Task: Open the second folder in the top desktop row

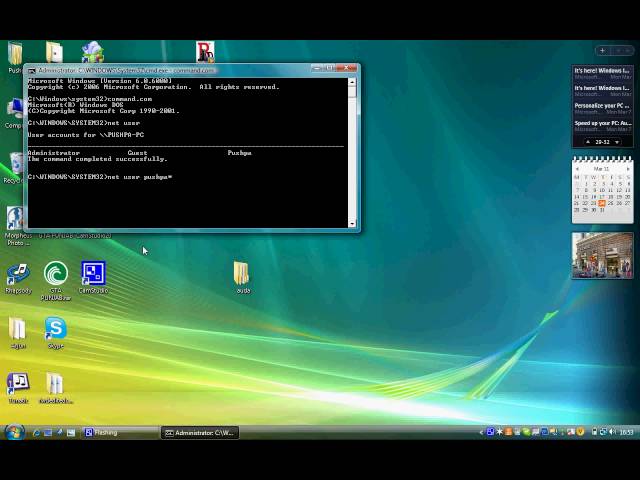Action: point(54,52)
